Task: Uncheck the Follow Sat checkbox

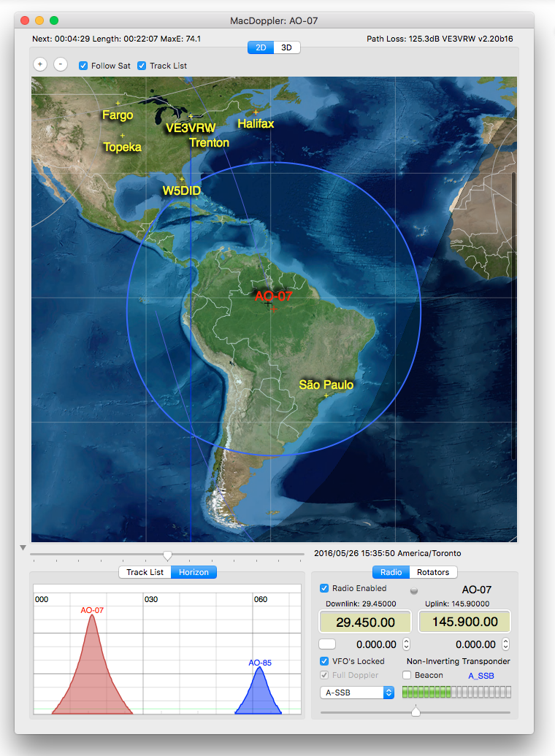Action: 84,66
